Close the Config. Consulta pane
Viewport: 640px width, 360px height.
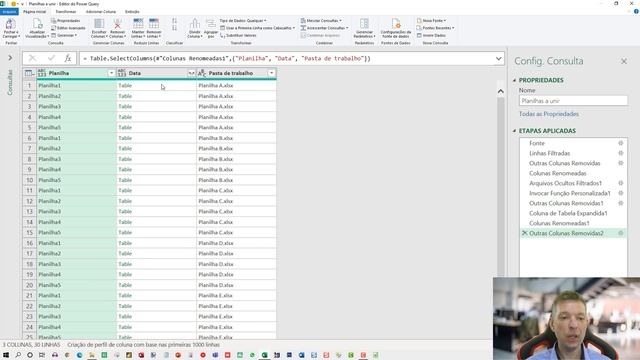click(624, 61)
